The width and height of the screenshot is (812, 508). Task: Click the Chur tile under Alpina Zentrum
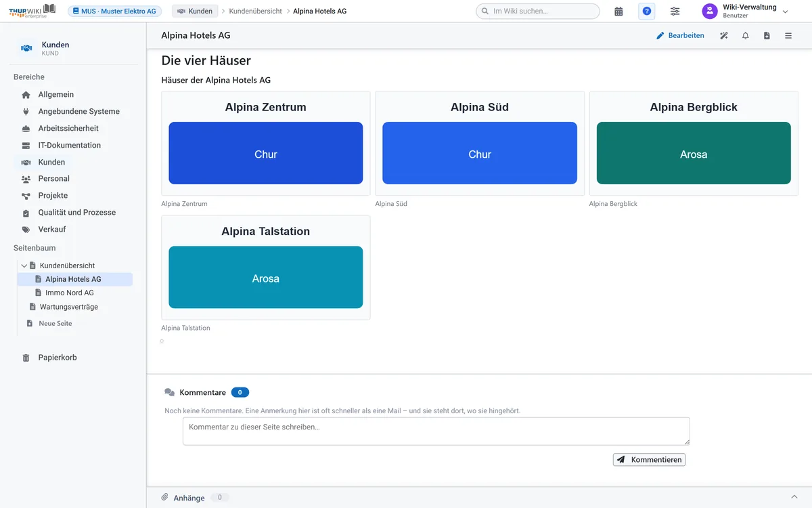(266, 153)
